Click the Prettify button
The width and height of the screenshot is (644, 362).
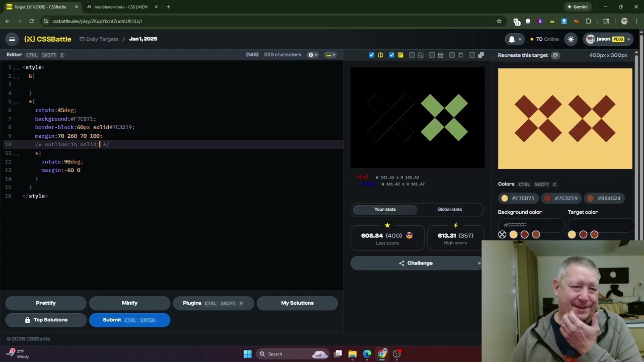(46, 303)
